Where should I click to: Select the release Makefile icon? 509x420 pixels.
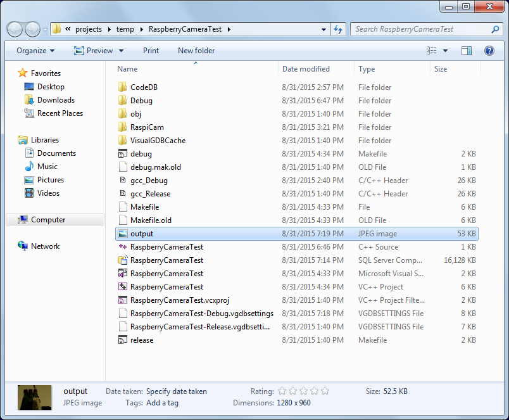(x=123, y=340)
